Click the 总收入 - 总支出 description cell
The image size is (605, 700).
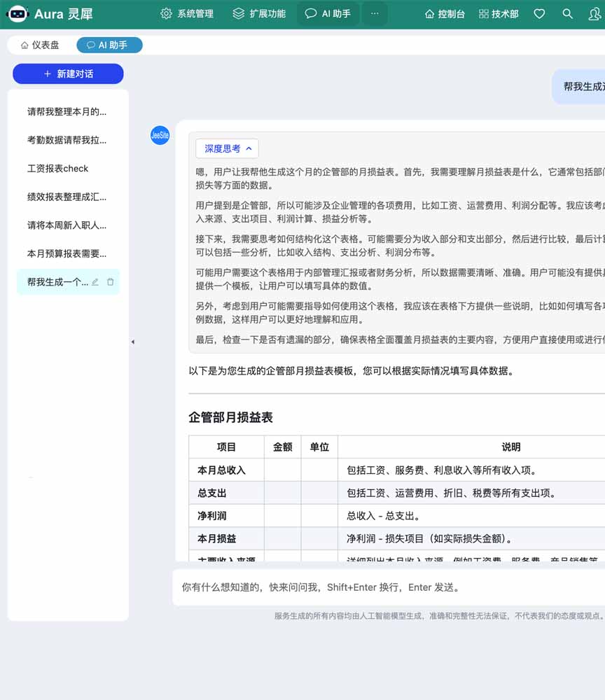click(x=471, y=516)
